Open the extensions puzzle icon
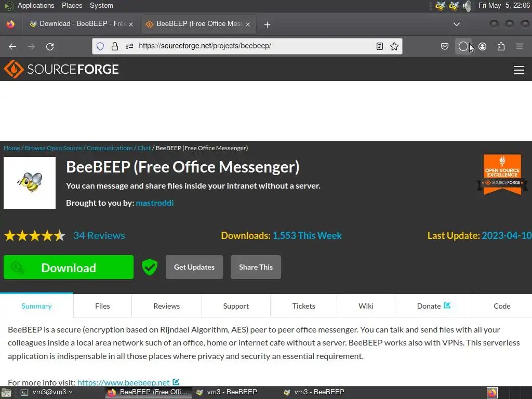 point(501,46)
